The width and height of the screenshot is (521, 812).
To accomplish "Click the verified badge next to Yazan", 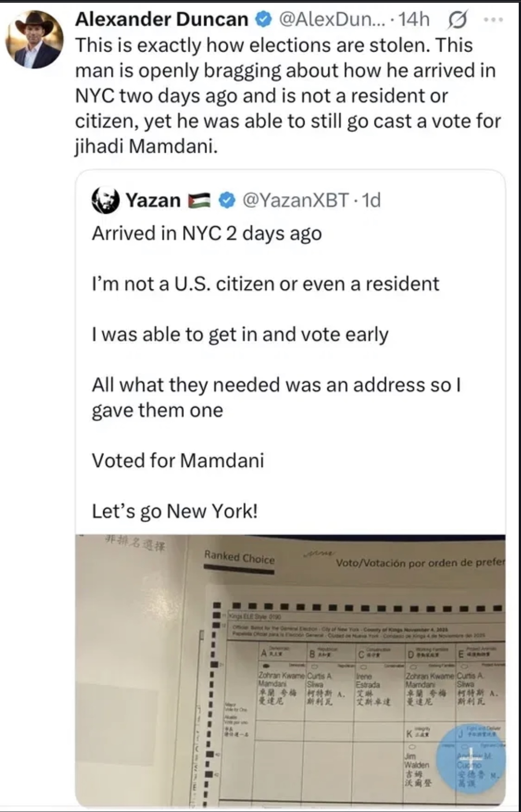I will tap(227, 200).
